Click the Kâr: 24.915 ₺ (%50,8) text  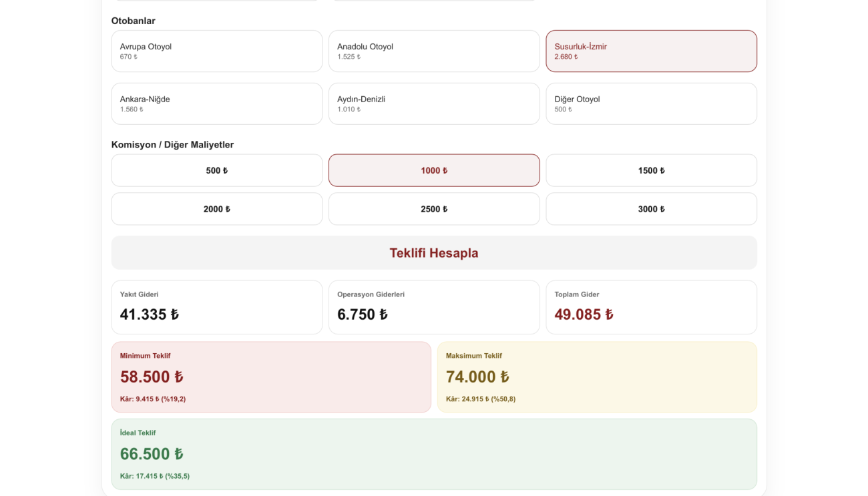[x=481, y=399]
